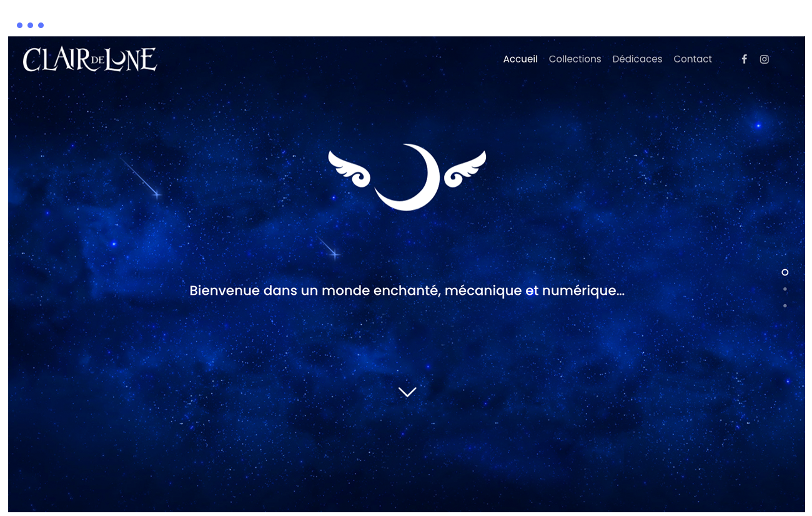The width and height of the screenshot is (812, 516).
Task: Click the winged crescent moon emblem
Action: [407, 177]
